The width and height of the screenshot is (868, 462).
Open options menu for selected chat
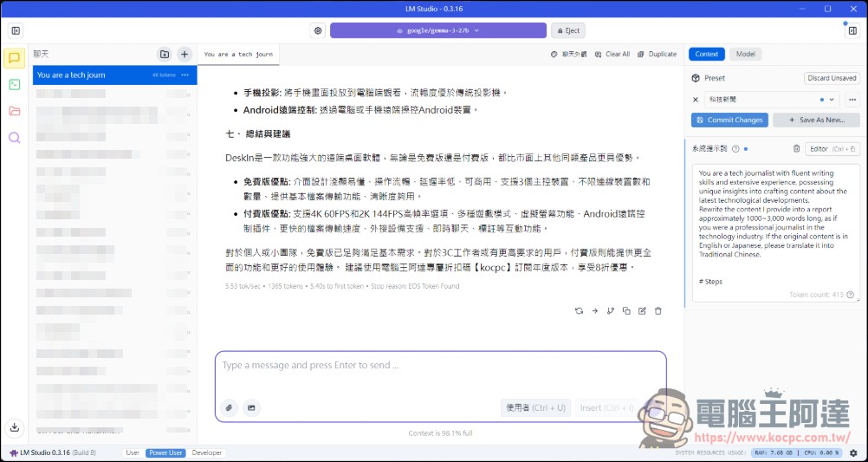pyautogui.click(x=185, y=75)
